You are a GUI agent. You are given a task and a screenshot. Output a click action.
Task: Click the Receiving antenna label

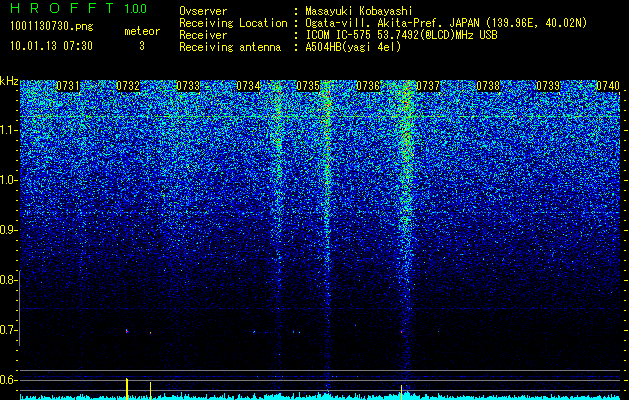tap(230, 47)
